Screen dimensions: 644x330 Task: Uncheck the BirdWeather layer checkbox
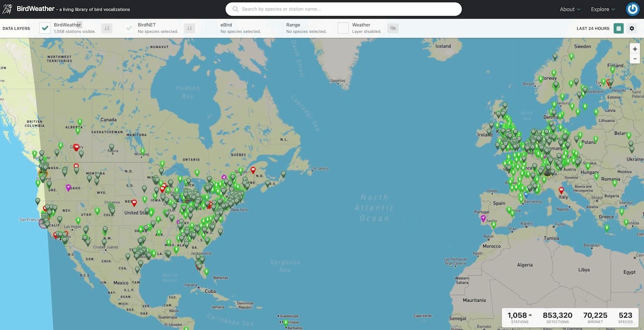coord(45,28)
